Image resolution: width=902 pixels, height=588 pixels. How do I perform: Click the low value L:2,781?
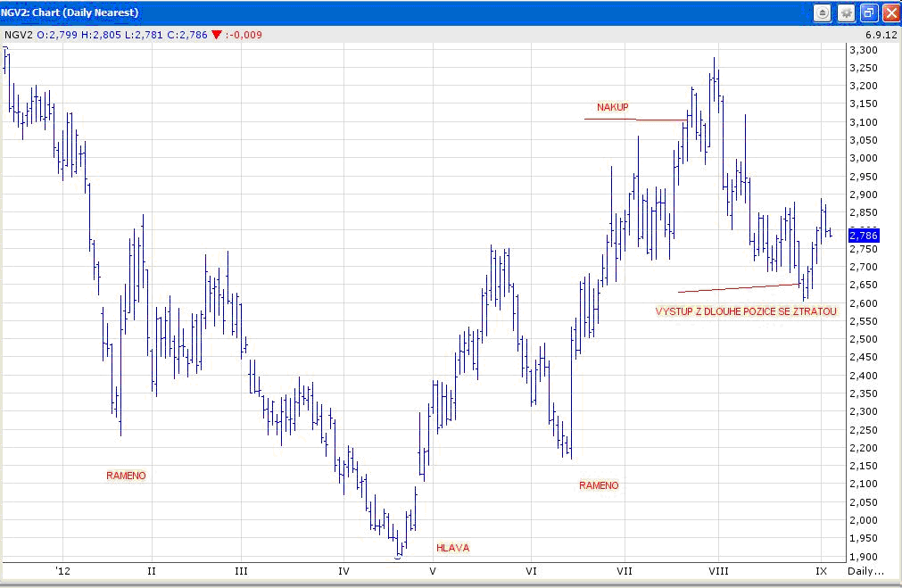144,35
